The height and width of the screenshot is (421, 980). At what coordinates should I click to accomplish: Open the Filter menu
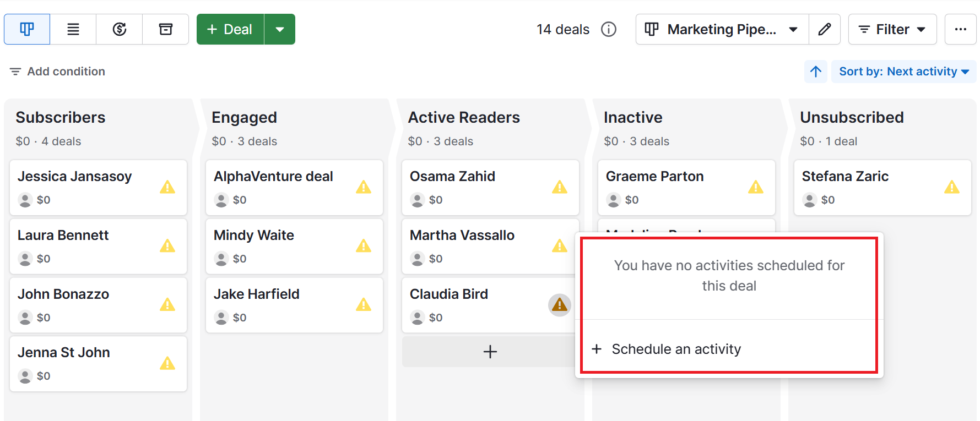[x=892, y=29]
